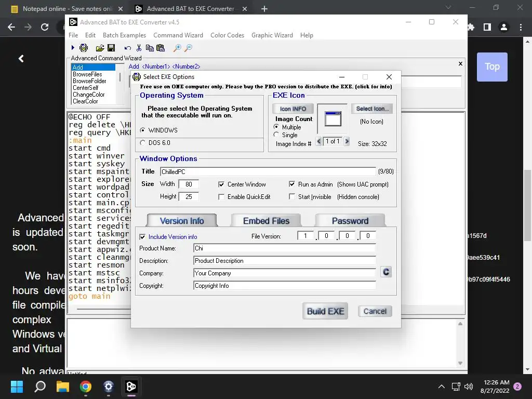Click the Run batch (play arrow) toolbar icon
Image resolution: width=532 pixels, height=399 pixels.
coord(73,48)
